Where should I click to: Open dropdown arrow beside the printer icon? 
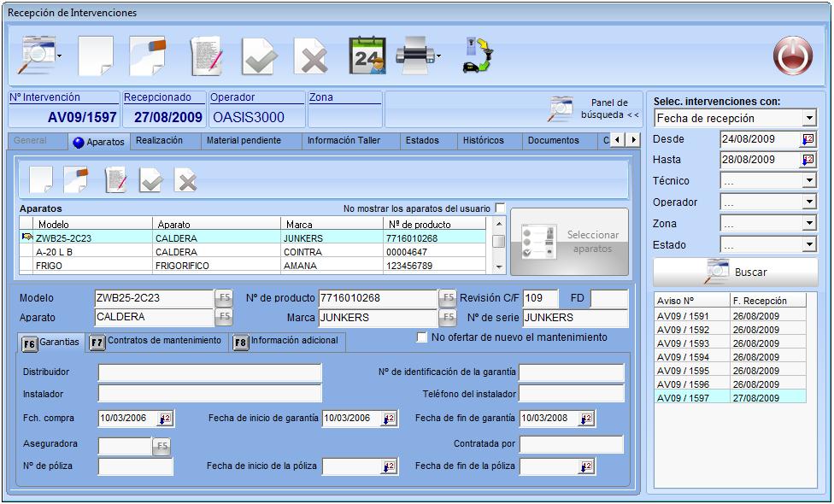pos(438,56)
